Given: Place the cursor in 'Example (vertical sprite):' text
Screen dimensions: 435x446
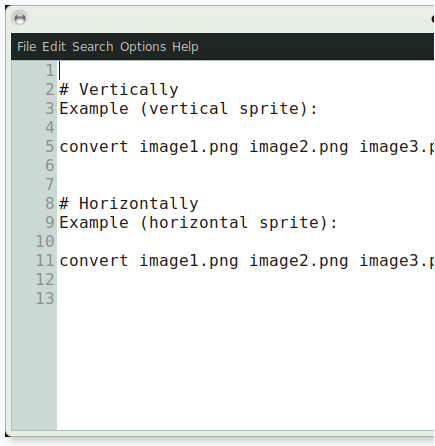Looking at the screenshot, I should 188,109.
